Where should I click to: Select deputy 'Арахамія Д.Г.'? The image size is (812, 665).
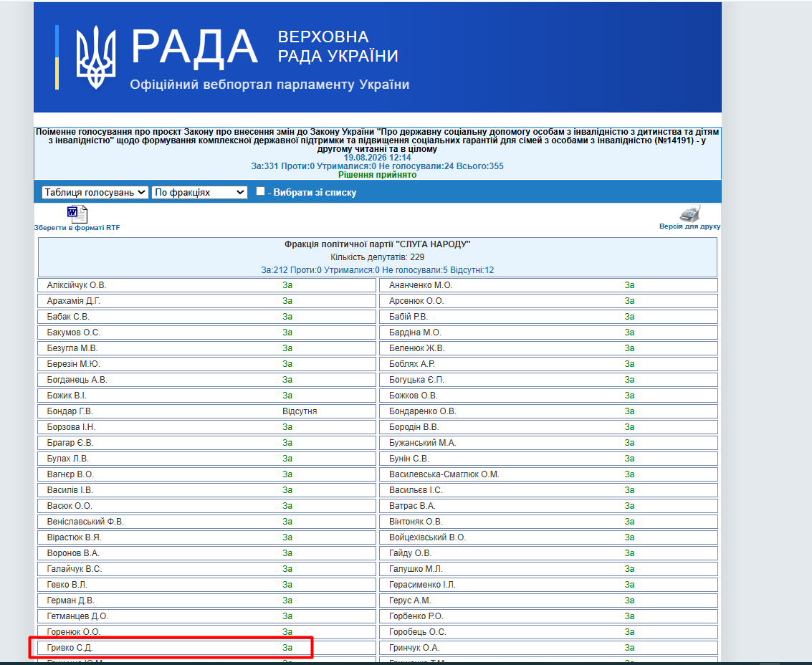(x=74, y=301)
